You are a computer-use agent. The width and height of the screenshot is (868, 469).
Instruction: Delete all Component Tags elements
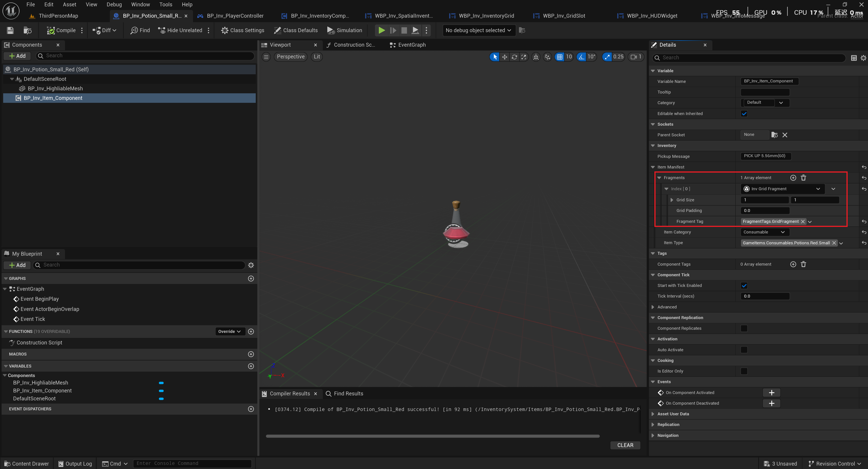[x=803, y=264]
